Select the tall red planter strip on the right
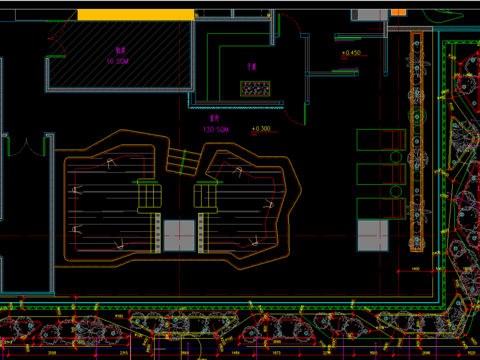480x360 pixels. (x=417, y=141)
